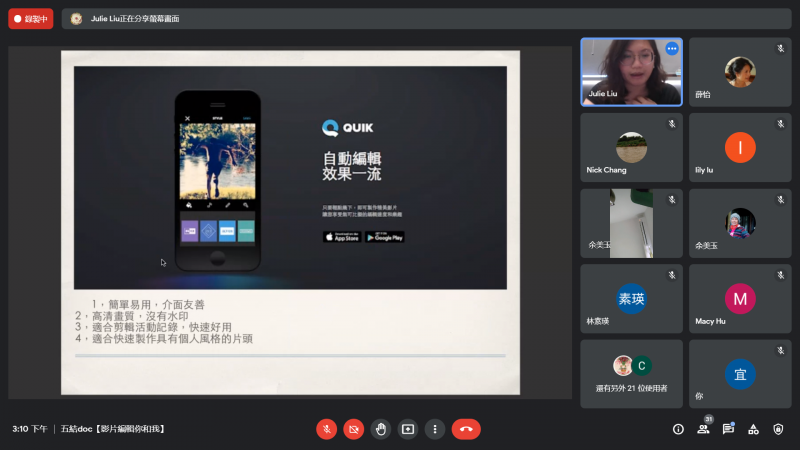Click the App Store badge in slide

coord(342,237)
